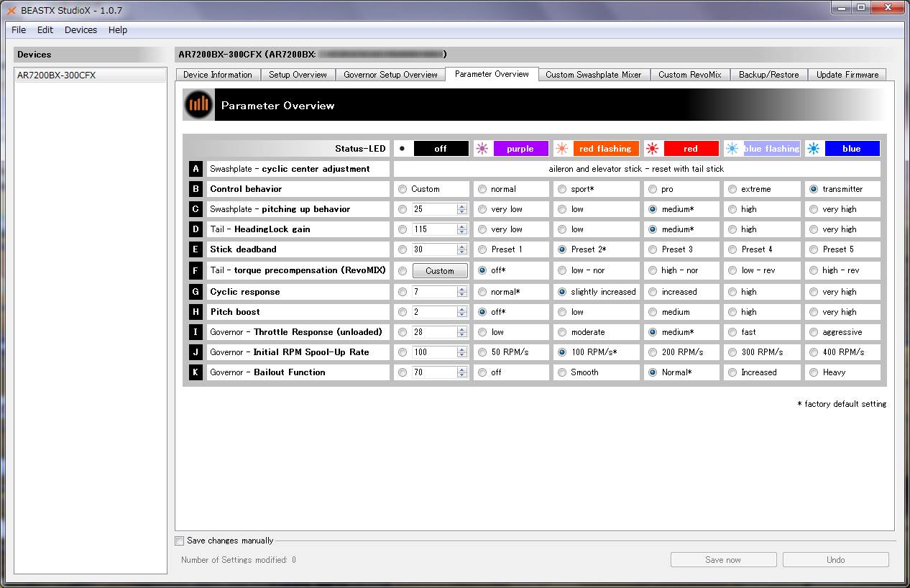Click the Bailout Function value stepper arrows

point(462,372)
